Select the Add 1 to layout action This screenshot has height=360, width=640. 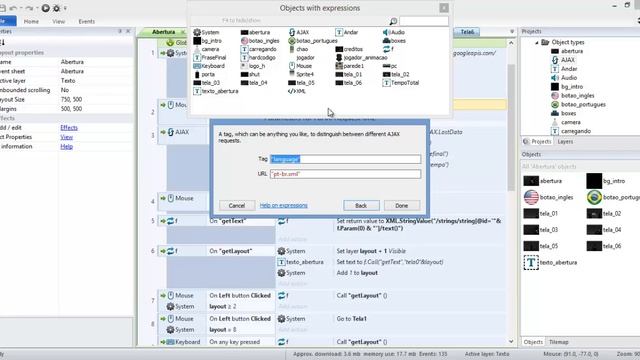coord(357,273)
